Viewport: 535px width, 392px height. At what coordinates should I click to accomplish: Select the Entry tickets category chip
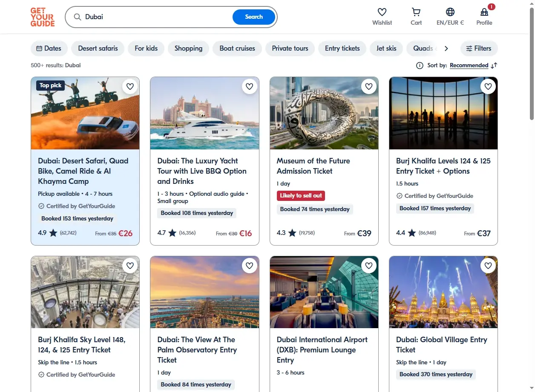(342, 49)
